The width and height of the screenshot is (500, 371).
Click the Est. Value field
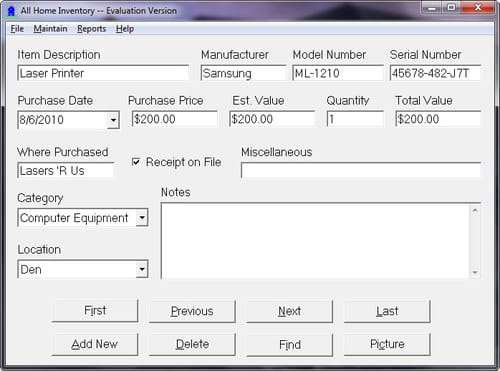click(x=272, y=119)
